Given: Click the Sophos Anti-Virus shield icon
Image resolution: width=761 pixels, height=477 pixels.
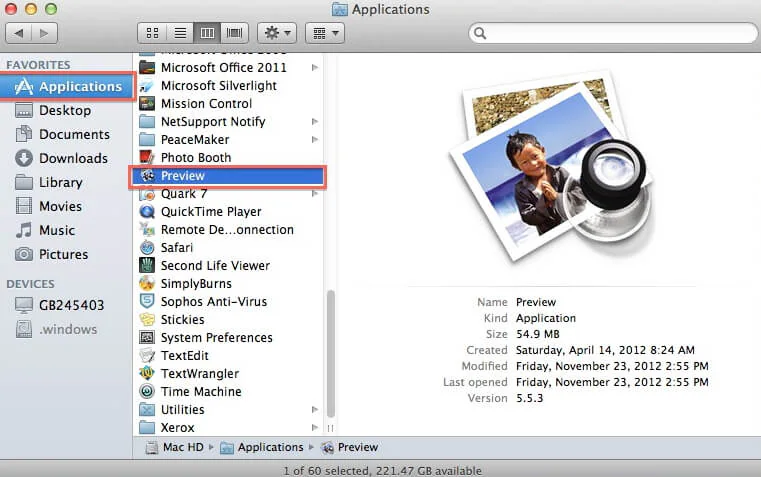Looking at the screenshot, I should (147, 301).
